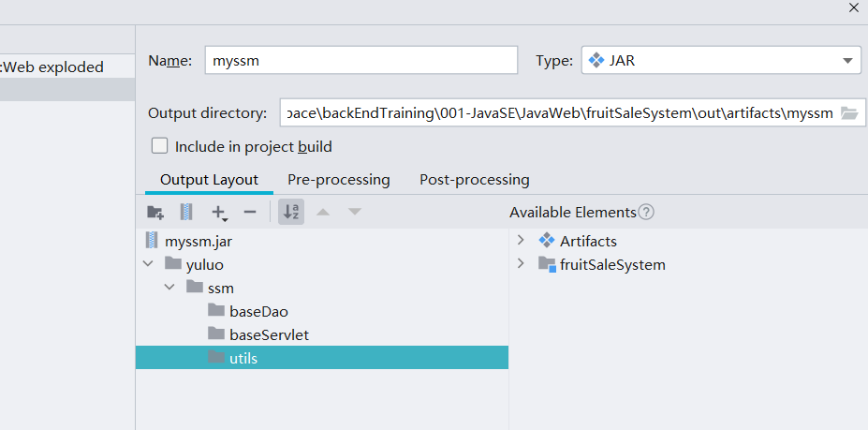
Task: Click the Move Down arrow icon
Action: point(354,213)
